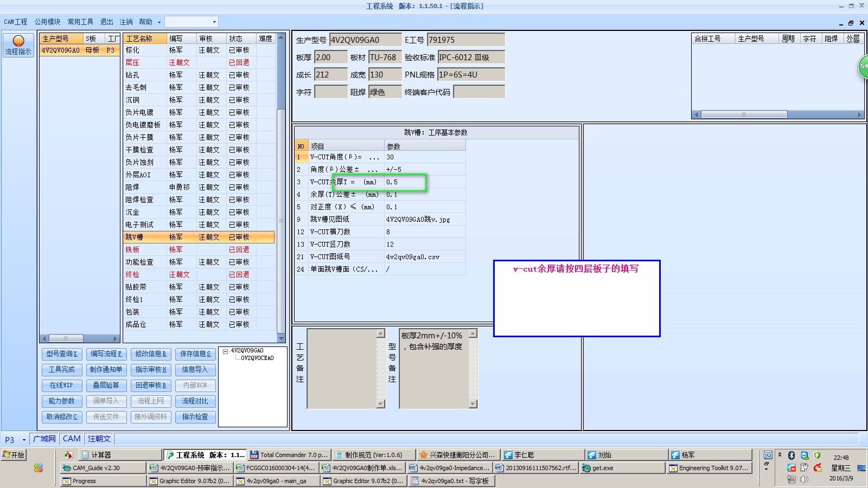Click horizontal scrollbar under 生产型号 list
This screenshot has width=868, height=488.
(x=80, y=338)
